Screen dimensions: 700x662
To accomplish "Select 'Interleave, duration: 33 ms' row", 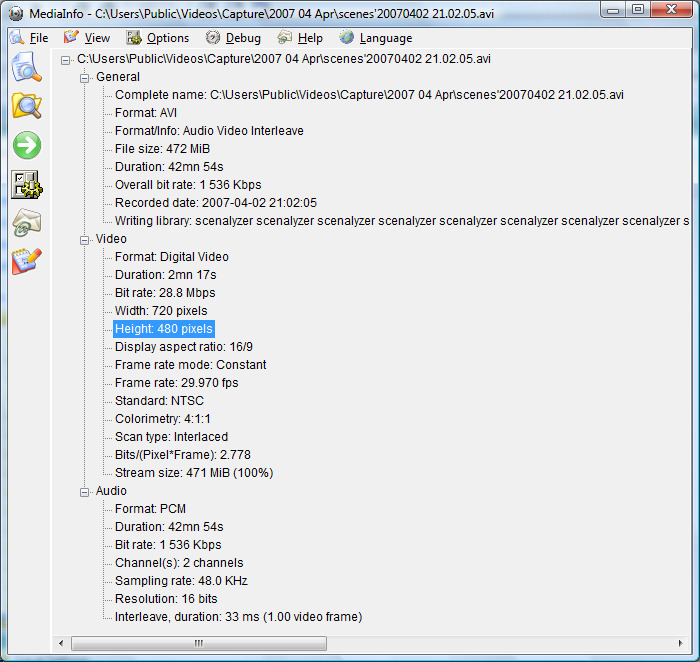I will [238, 617].
